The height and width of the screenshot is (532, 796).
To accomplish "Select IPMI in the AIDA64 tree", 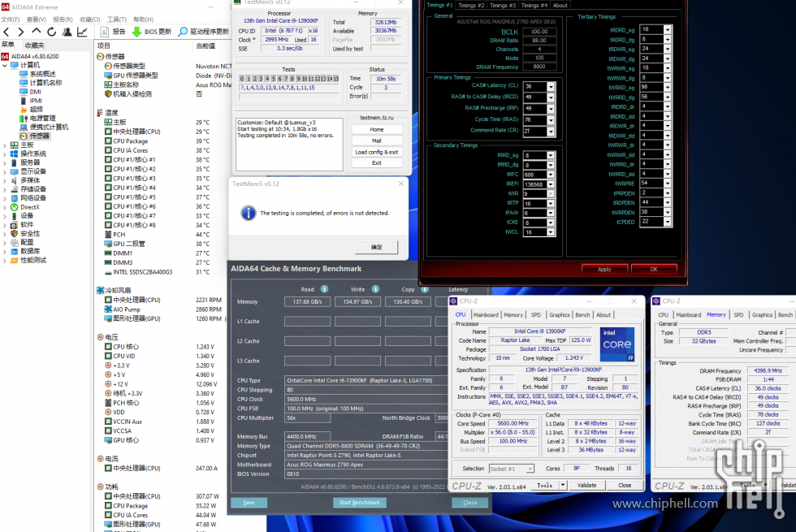I will coord(31,101).
